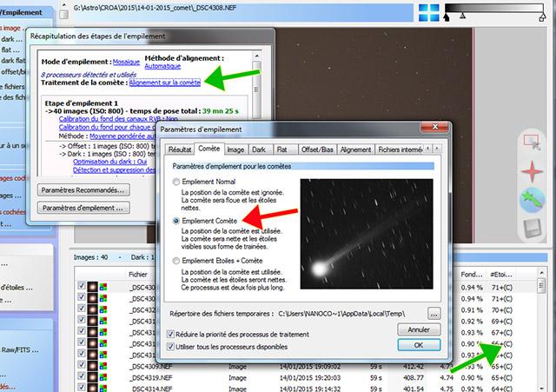This screenshot has height=392, width=556.
Task: Open Calibration du fond des canaux RVB link
Action: tap(118, 119)
